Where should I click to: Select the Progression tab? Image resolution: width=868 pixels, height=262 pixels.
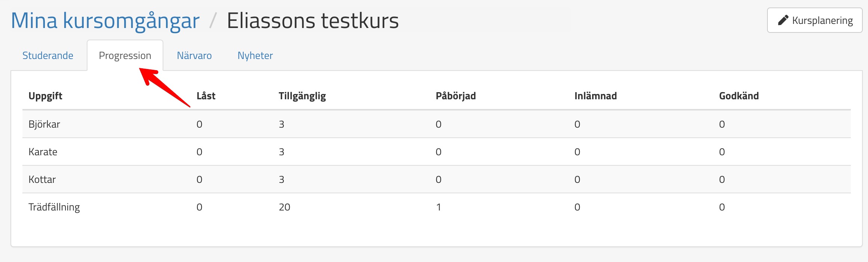(125, 56)
